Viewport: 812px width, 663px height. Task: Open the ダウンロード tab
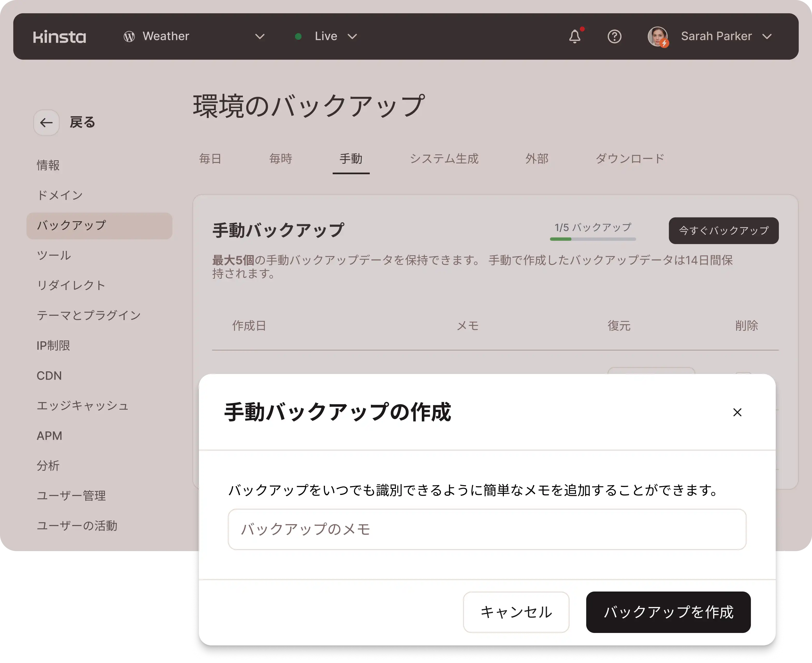pos(630,158)
